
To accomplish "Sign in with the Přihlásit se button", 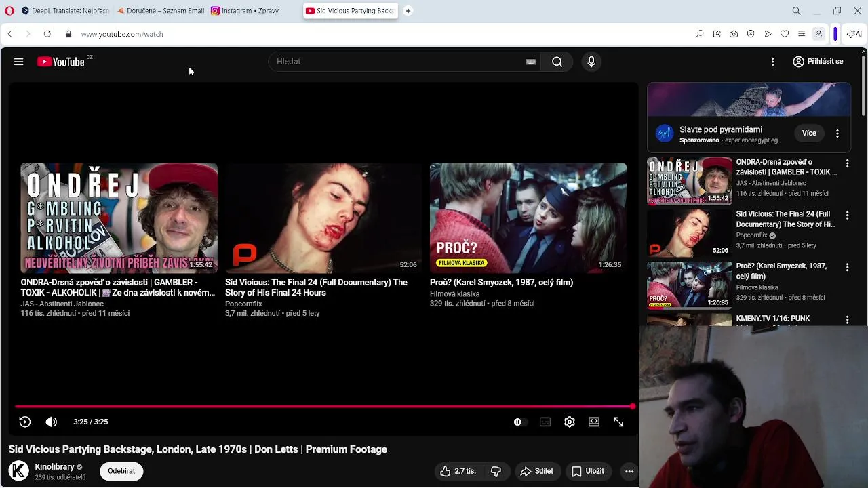I will click(818, 62).
